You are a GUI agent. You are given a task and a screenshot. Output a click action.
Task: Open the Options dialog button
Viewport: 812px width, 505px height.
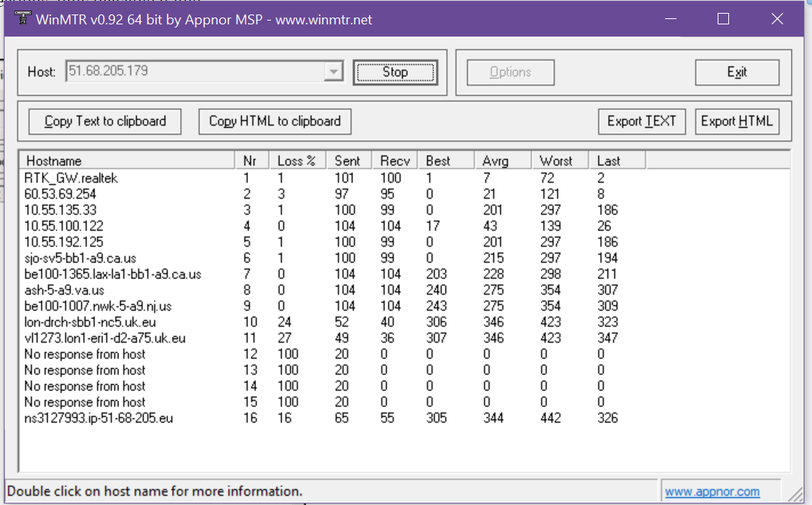pyautogui.click(x=510, y=72)
